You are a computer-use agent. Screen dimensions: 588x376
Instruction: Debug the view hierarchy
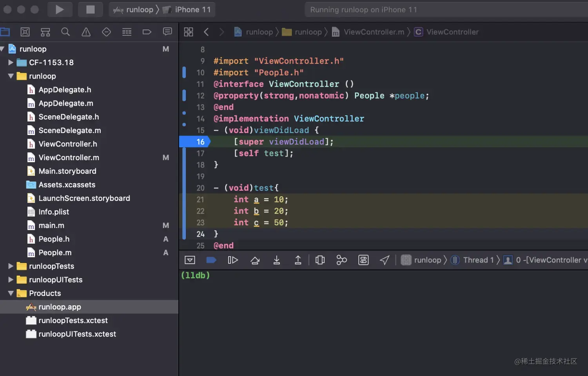pyautogui.click(x=320, y=260)
